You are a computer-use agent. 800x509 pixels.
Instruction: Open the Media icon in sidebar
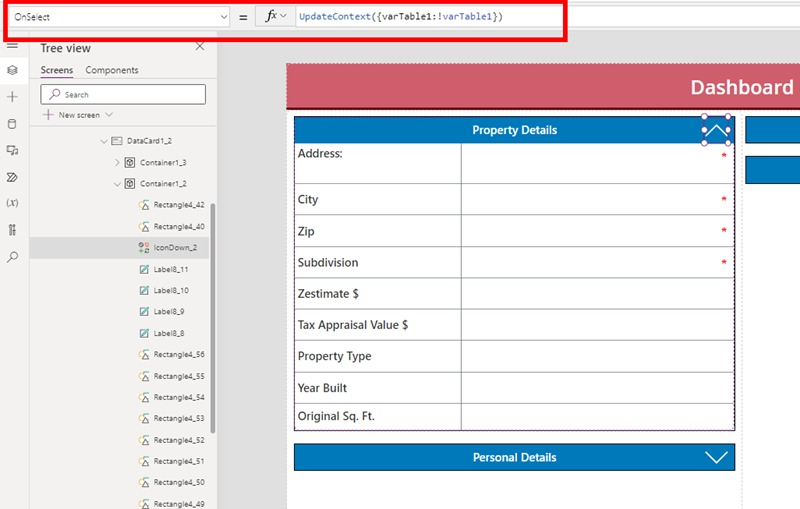pos(13,150)
